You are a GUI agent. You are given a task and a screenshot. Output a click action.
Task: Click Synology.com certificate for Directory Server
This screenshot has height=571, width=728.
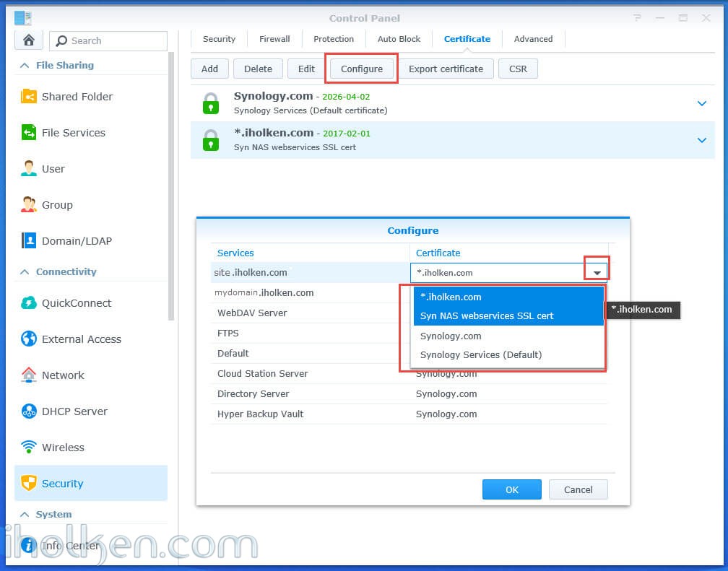446,393
